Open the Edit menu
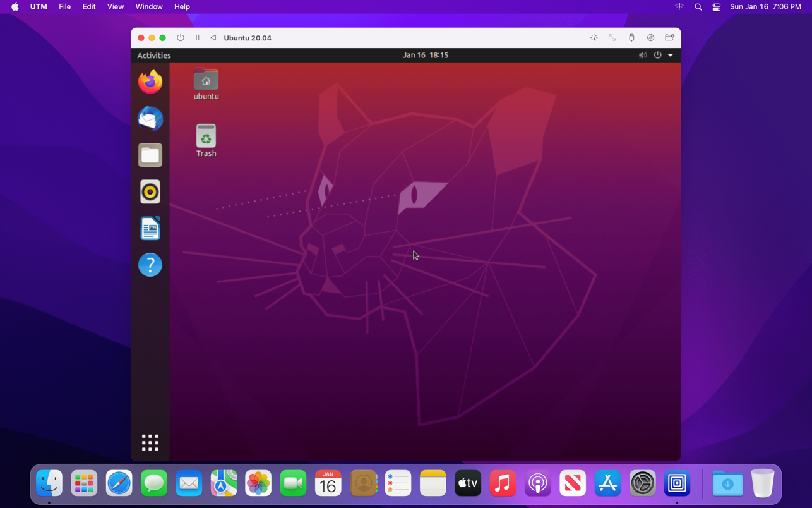The width and height of the screenshot is (812, 508). coord(89,7)
